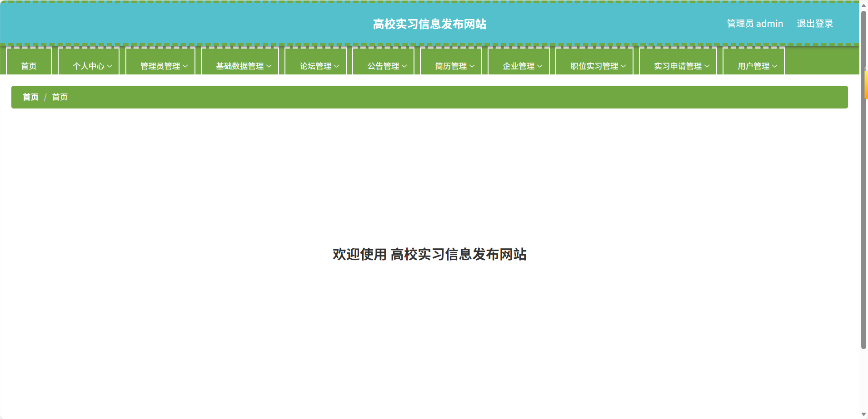Expand the 企业管理 dropdown chevron

tap(539, 66)
